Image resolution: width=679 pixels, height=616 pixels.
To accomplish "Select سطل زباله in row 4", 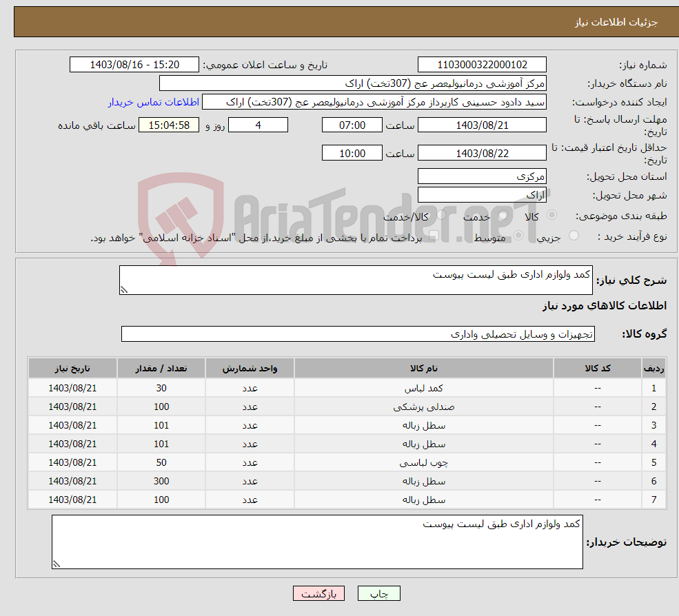I will click(424, 444).
